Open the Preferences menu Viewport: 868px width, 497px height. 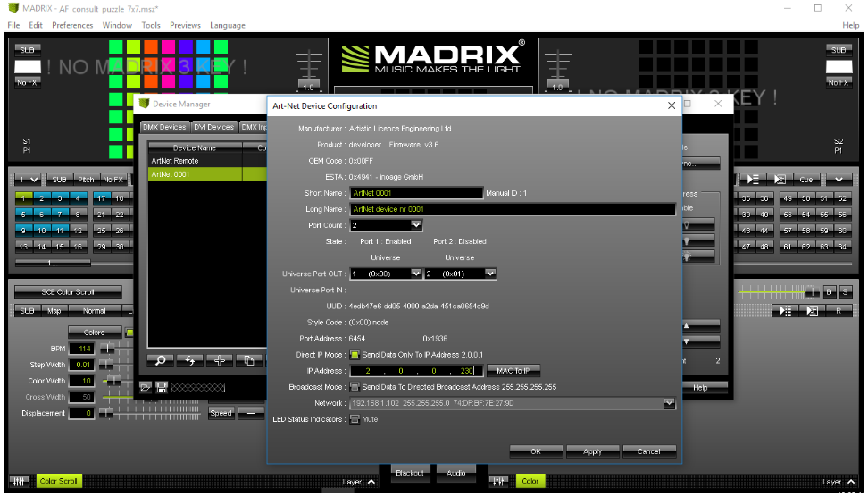(72, 25)
